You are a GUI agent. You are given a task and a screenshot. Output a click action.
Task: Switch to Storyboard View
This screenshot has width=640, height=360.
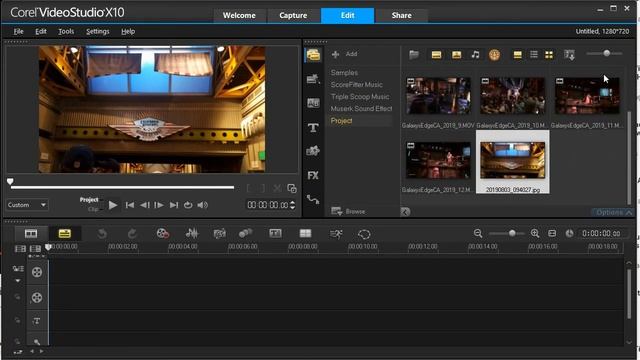(x=31, y=233)
